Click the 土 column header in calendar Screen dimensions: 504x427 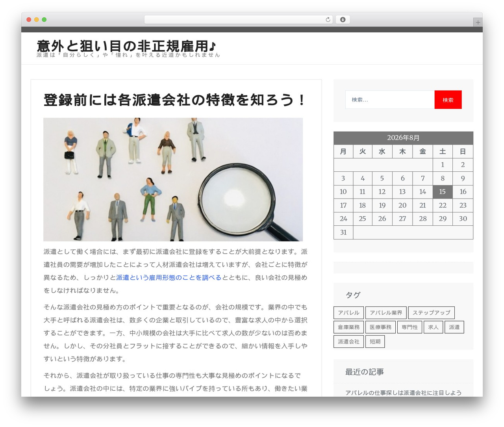[442, 151]
